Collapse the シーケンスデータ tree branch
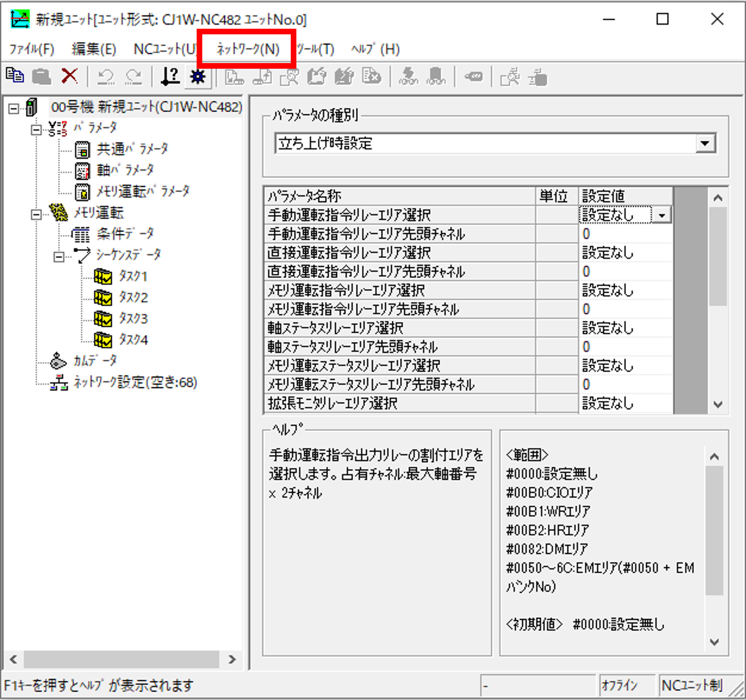The height and width of the screenshot is (700, 746). point(59,257)
